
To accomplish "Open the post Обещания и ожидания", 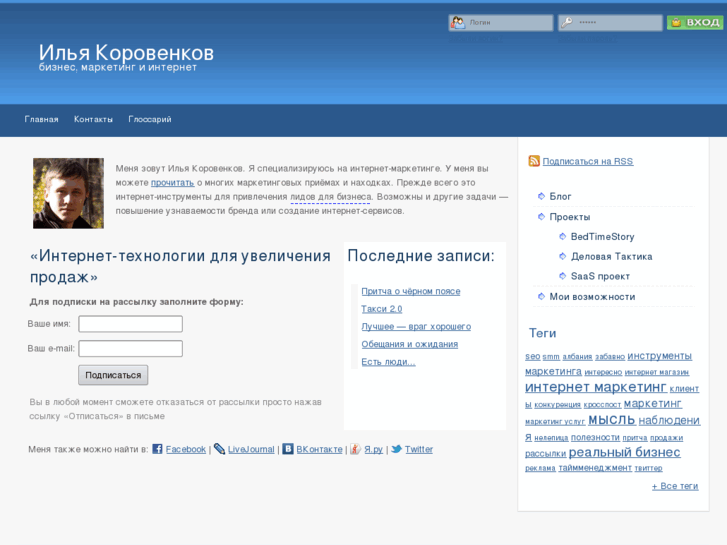I will [409, 344].
